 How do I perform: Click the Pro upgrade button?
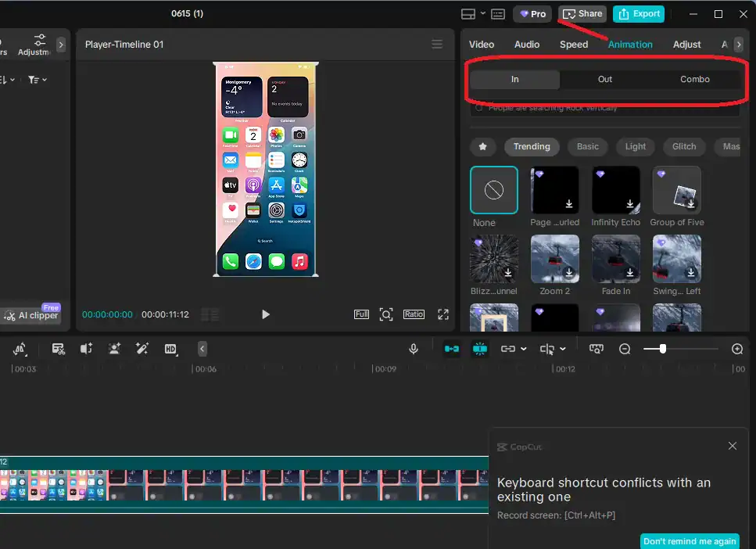(x=532, y=14)
